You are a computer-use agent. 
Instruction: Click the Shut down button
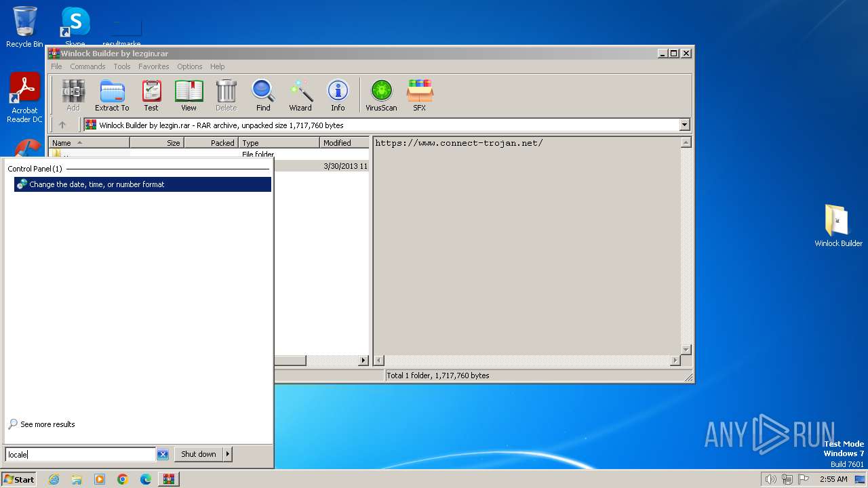coord(199,454)
